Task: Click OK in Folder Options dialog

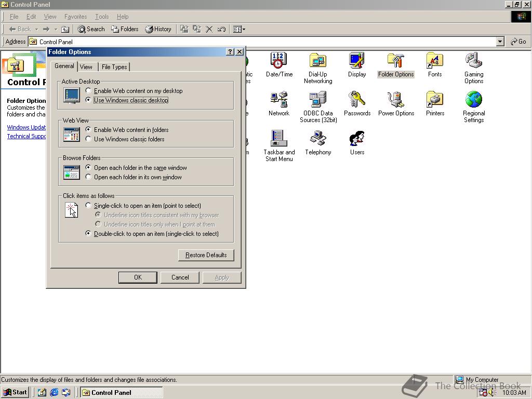Action: point(138,277)
